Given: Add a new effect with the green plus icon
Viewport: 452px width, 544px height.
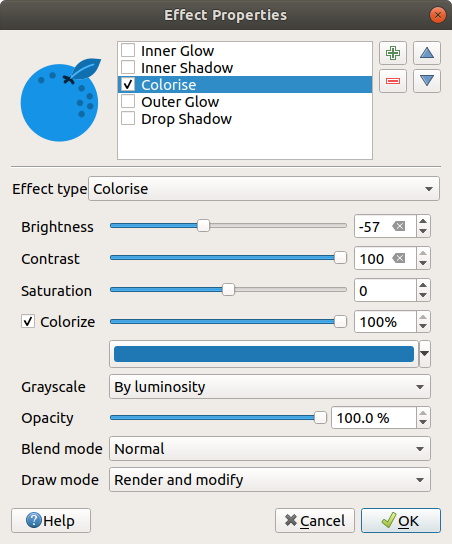Looking at the screenshot, I should [x=393, y=53].
